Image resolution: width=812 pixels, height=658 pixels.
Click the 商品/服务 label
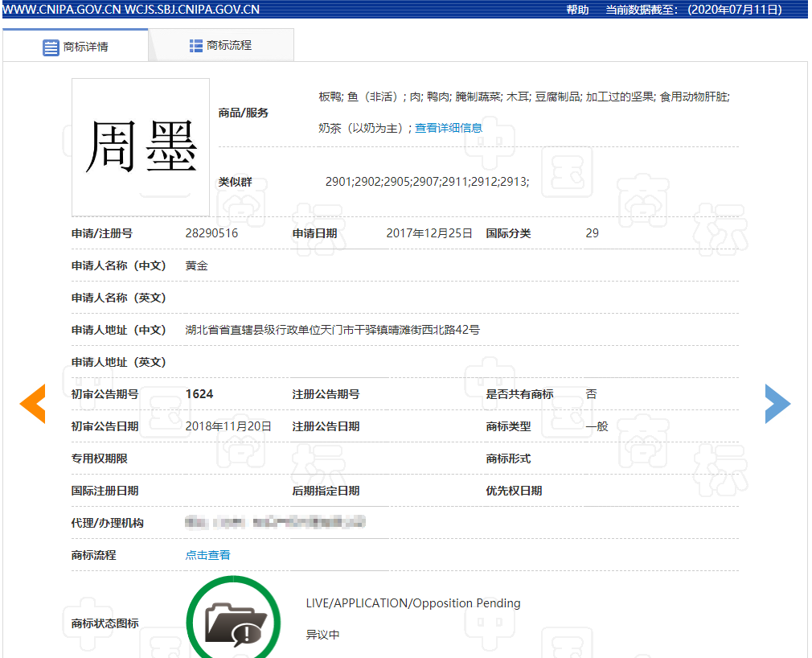[244, 113]
